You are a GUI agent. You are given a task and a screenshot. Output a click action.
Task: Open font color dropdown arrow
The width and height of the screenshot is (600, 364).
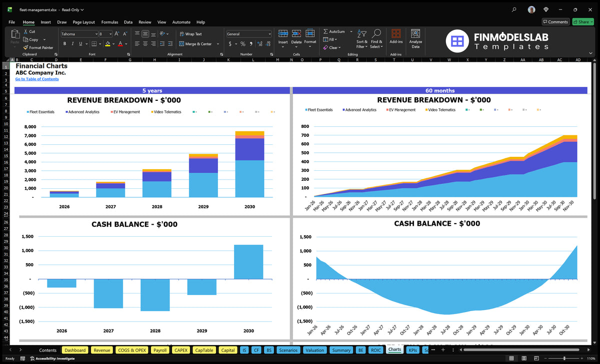pyautogui.click(x=125, y=44)
